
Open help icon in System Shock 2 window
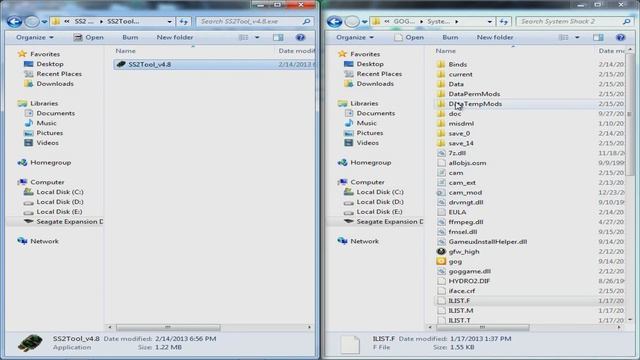[620, 37]
